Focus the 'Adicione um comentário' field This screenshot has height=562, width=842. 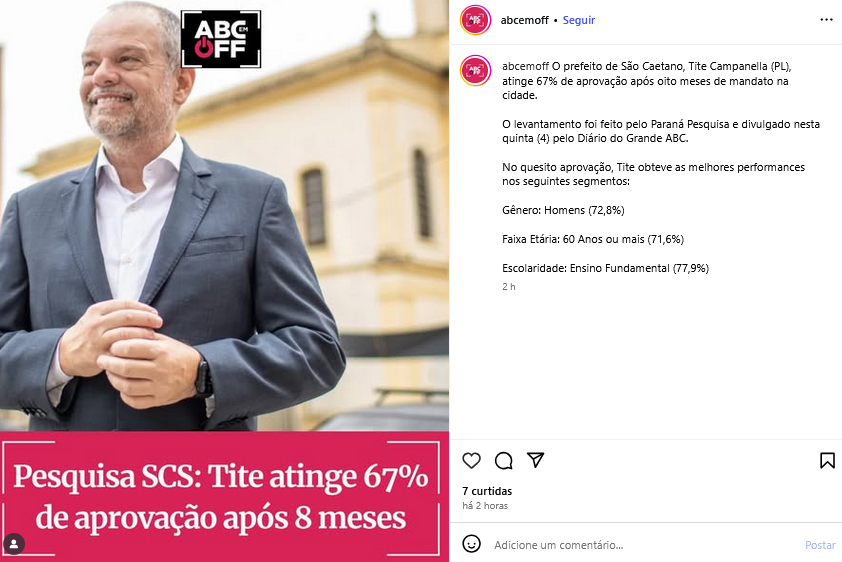click(x=644, y=545)
